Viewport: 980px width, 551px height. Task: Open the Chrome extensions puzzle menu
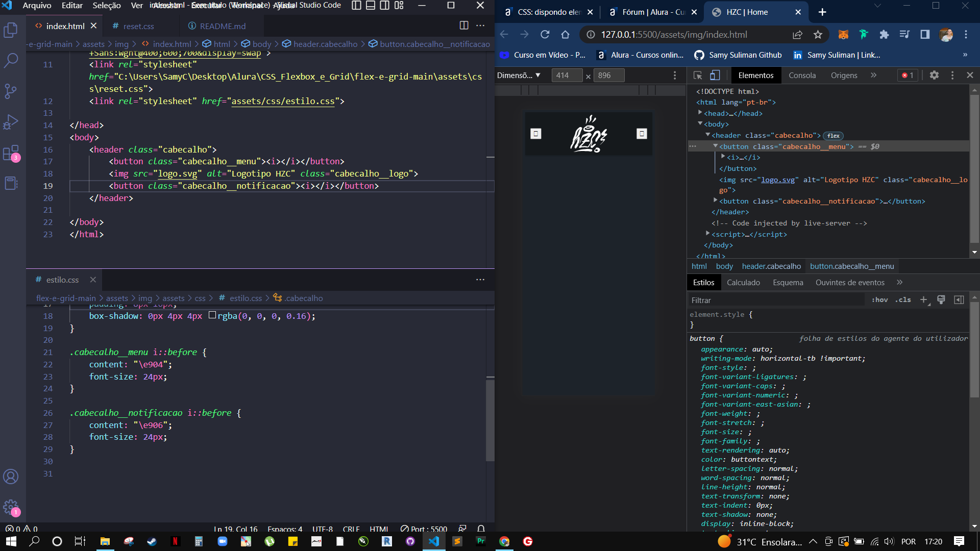884,35
